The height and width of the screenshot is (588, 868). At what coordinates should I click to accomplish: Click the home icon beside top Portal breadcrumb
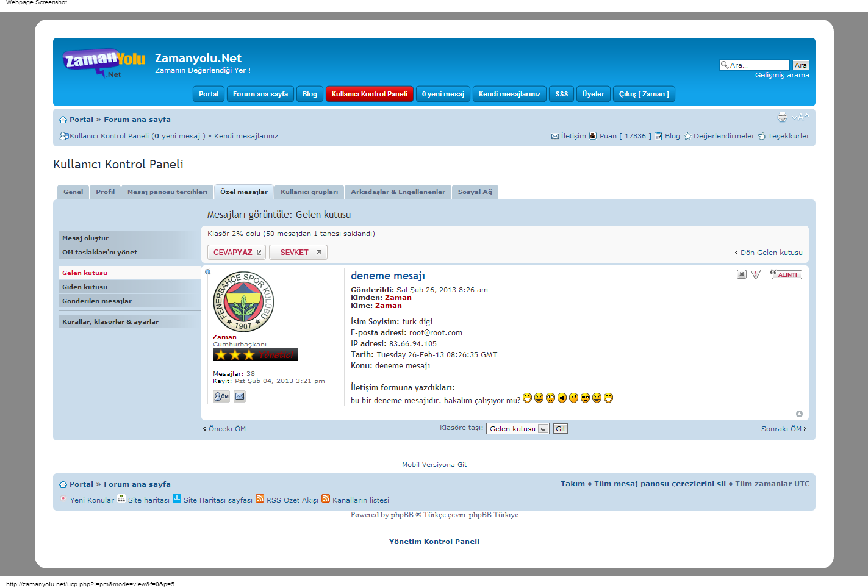(63, 120)
